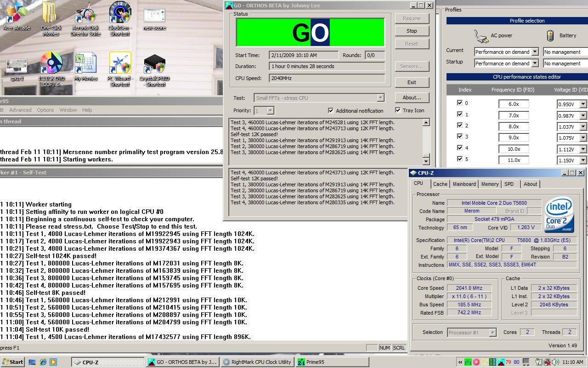Click the power plug battery tray icon

[x=539, y=362]
